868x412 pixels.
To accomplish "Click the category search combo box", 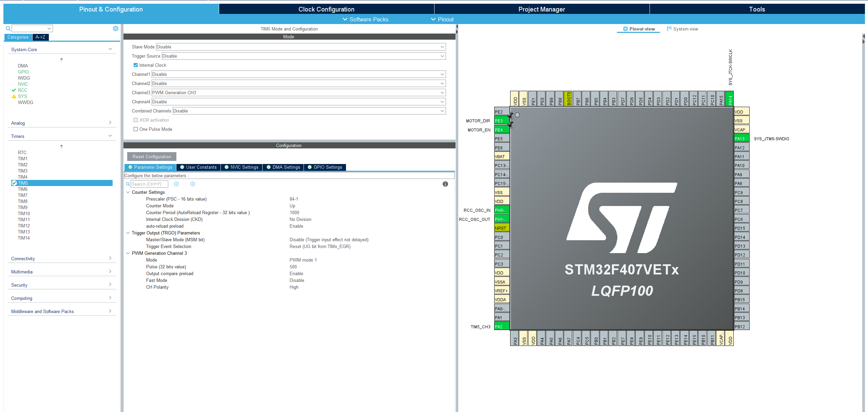I will [x=32, y=28].
